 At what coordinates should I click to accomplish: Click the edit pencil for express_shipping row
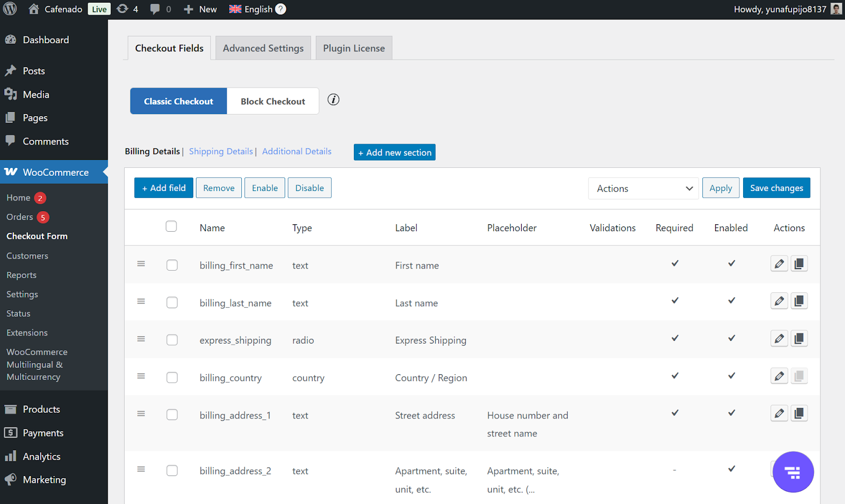779,339
